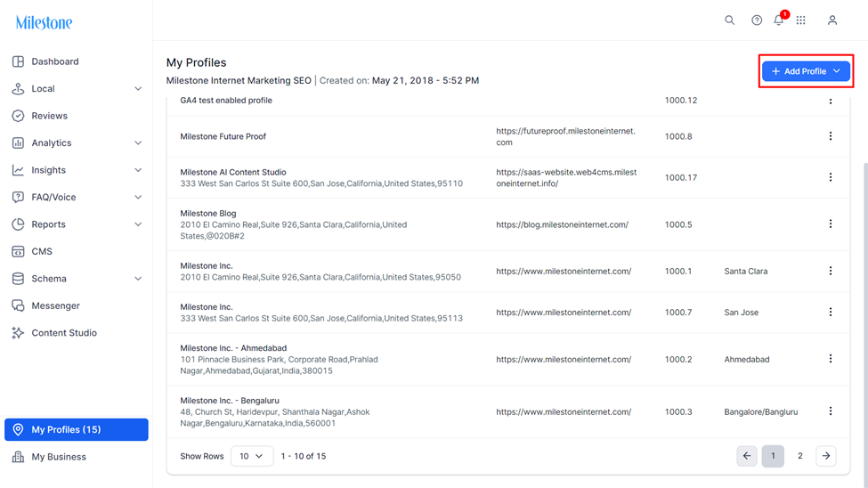Screen dimensions: 868x488
Task: Expand the FAQ/Voice menu chevron
Action: coord(138,197)
